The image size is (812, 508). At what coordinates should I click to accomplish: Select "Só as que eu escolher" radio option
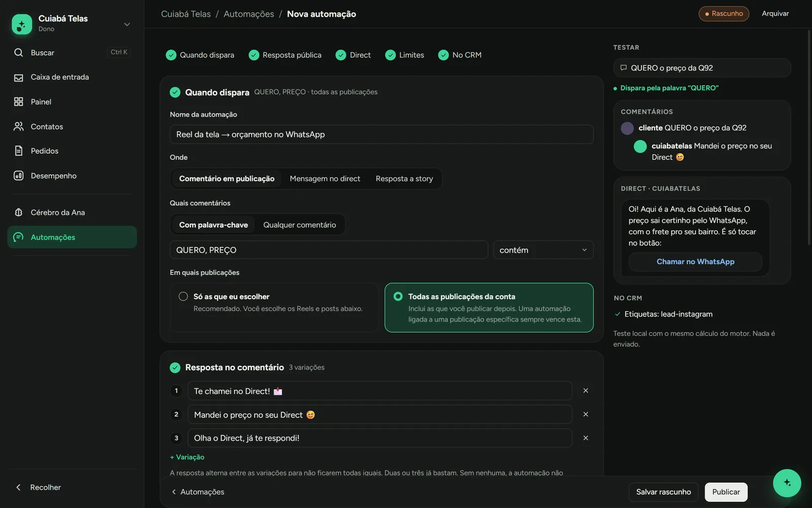point(274,307)
